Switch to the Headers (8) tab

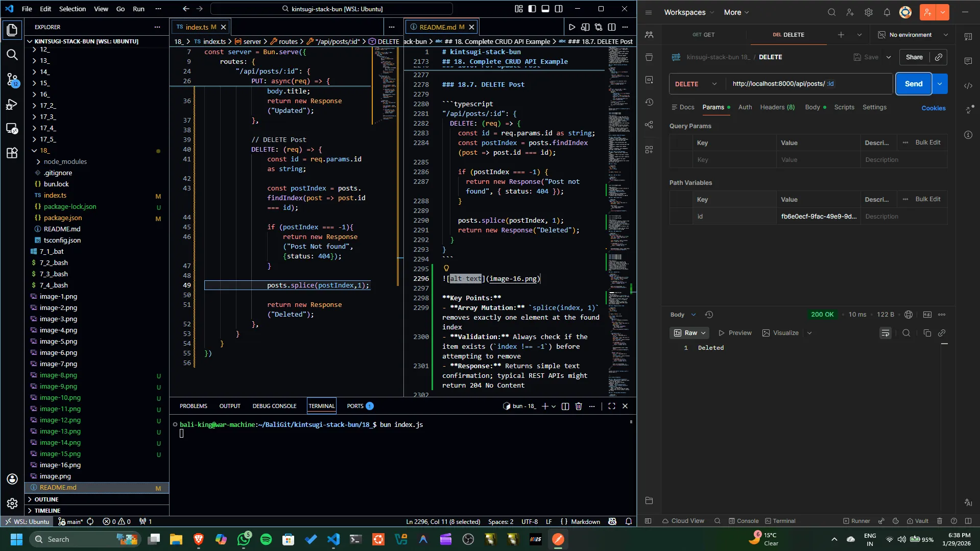coord(777,107)
